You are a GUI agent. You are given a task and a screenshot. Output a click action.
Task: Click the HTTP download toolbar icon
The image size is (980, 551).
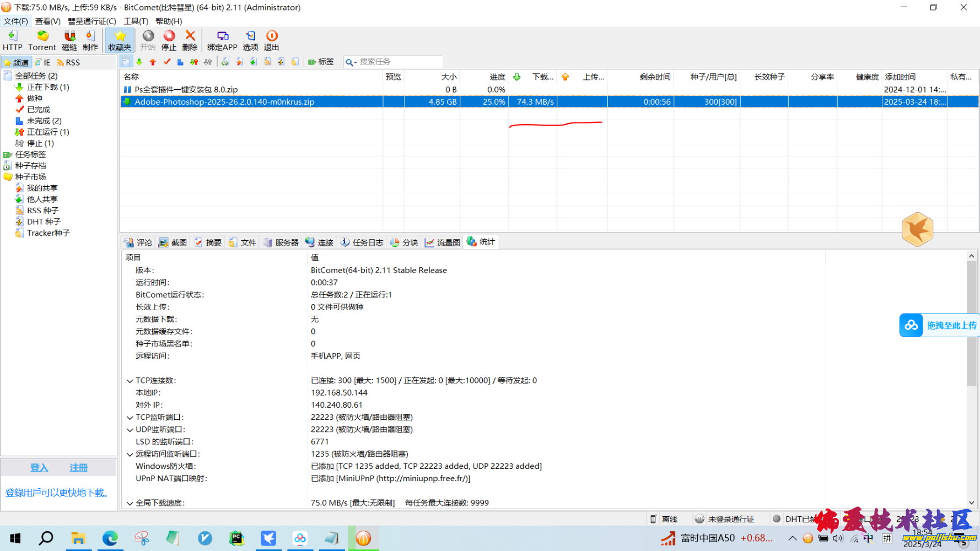tap(12, 40)
